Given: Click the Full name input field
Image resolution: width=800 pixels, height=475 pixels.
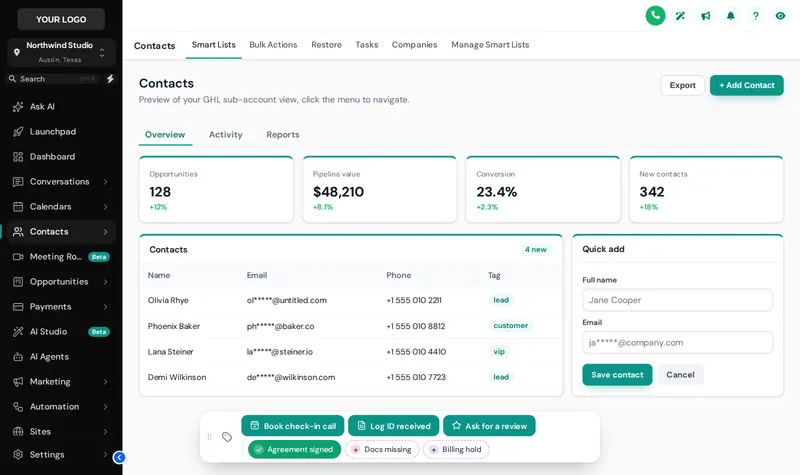Looking at the screenshot, I should [x=677, y=300].
